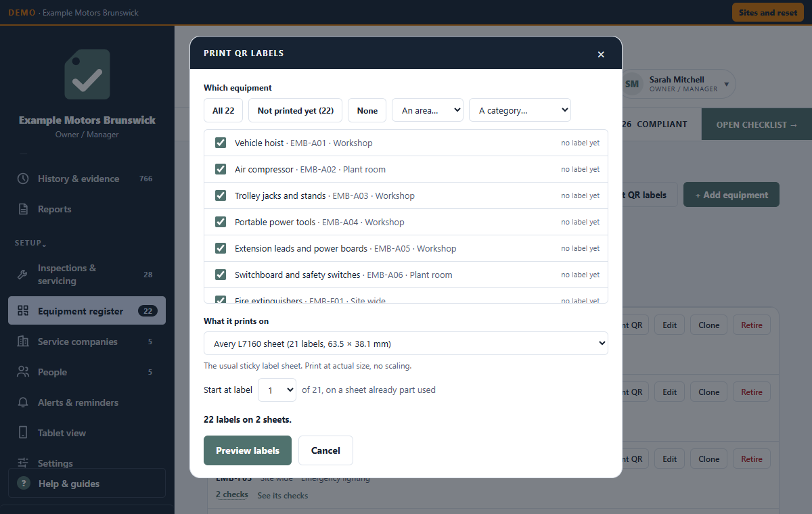Expand the Avery L7160 sheet dropdown
The width and height of the screenshot is (812, 514).
pyautogui.click(x=406, y=344)
